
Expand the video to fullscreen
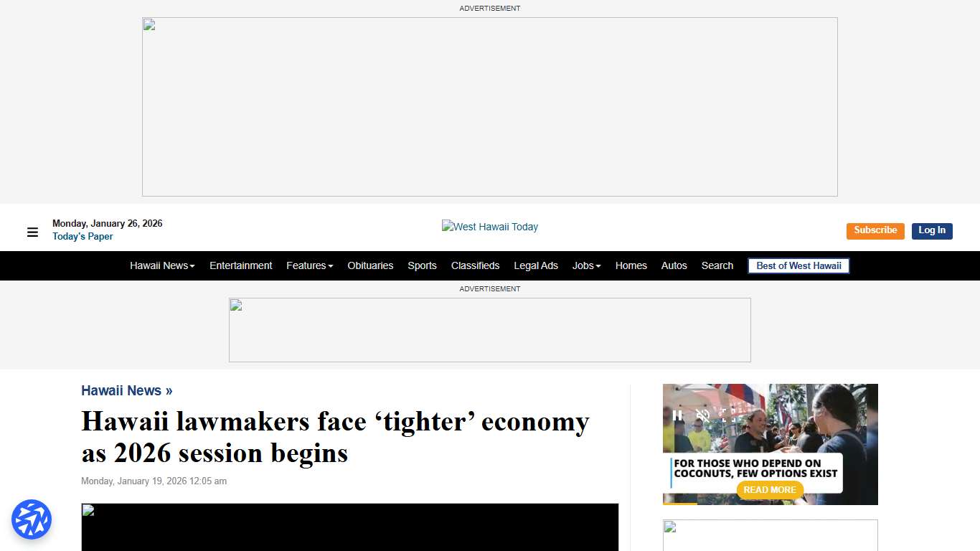pyautogui.click(x=729, y=415)
